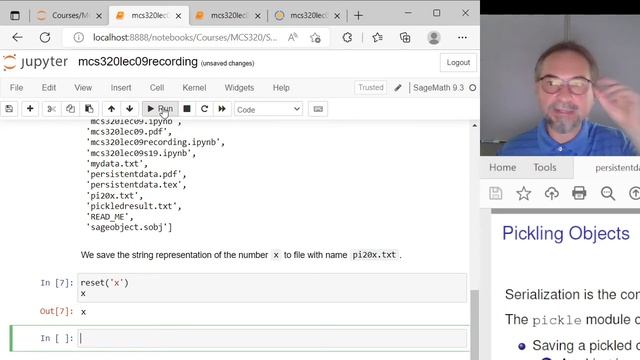Bookmark PDF with star icon in viewer
The height and width of the screenshot is (360, 640).
pyautogui.click(x=523, y=193)
